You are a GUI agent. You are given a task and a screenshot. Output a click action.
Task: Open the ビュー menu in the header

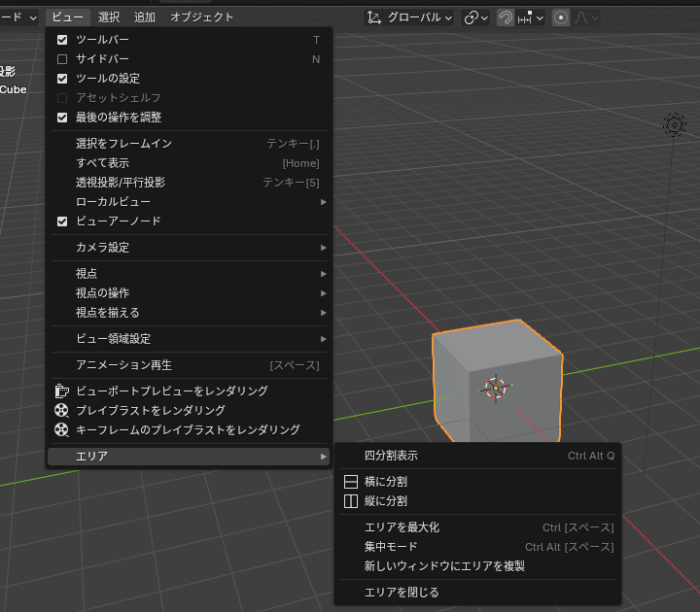[68, 17]
